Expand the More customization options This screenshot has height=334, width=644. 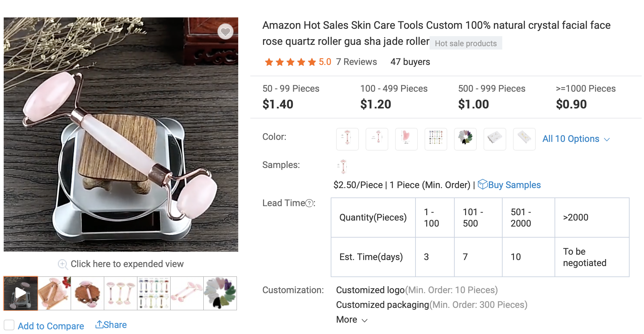pyautogui.click(x=351, y=320)
